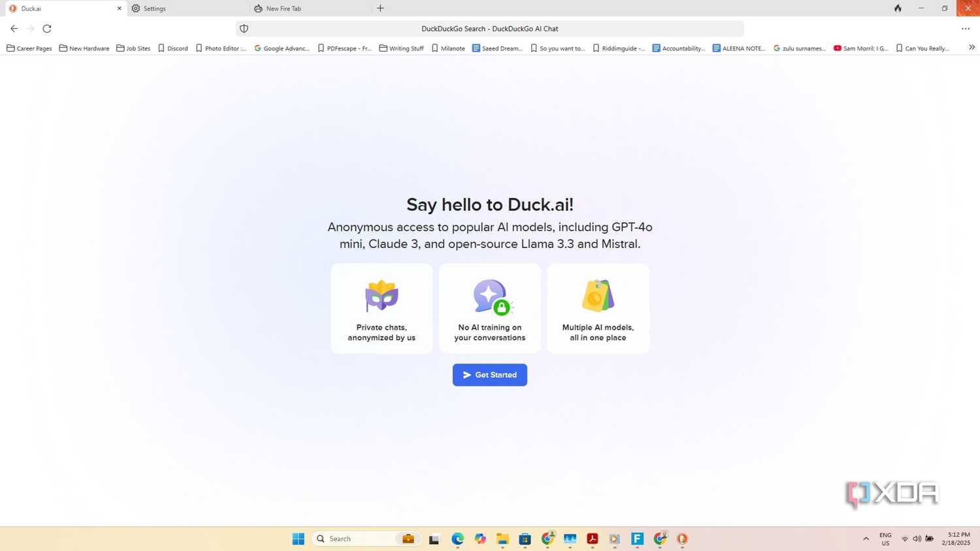Open Copilot from the taskbar
The image size is (980, 551).
480,539
